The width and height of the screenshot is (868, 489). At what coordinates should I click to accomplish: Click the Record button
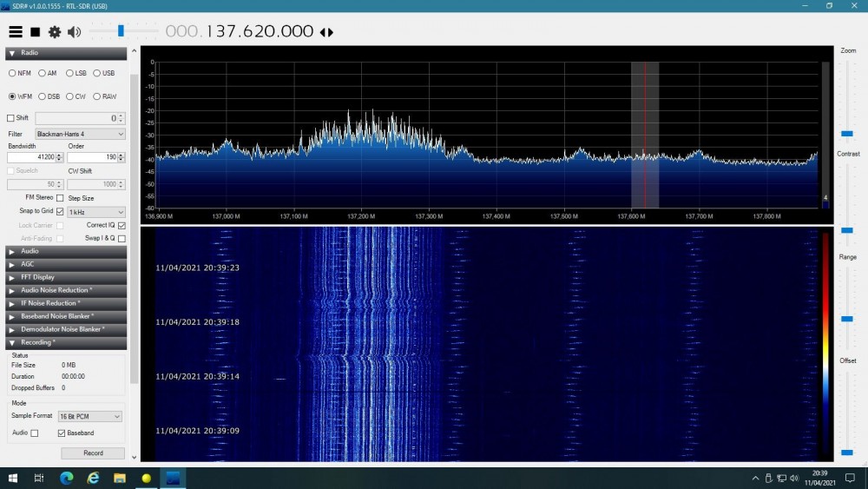93,453
